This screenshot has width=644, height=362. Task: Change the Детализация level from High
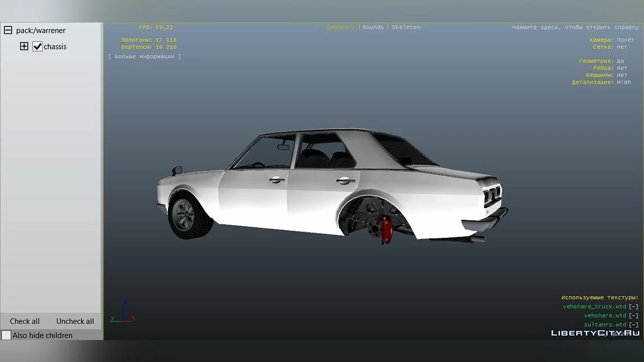pos(624,83)
